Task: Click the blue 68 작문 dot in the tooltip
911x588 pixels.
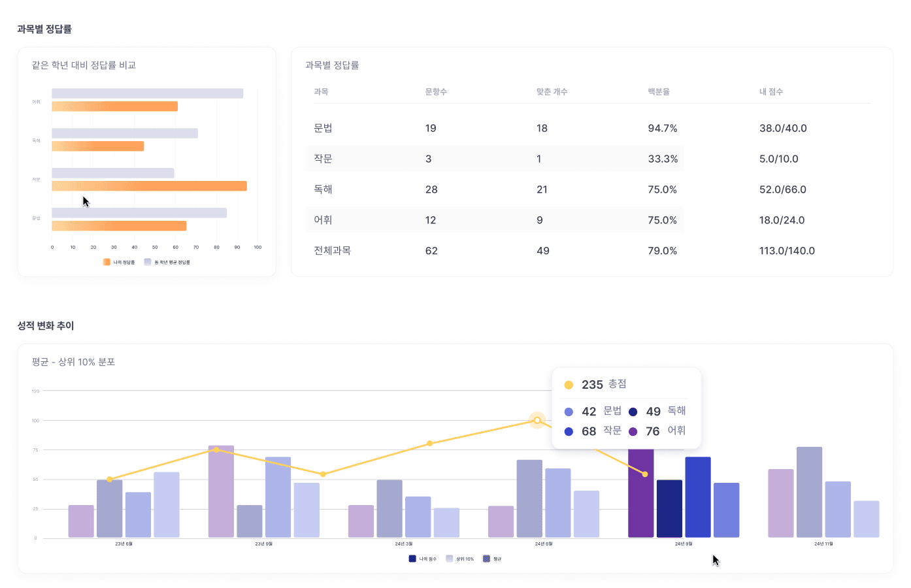Action: point(568,431)
